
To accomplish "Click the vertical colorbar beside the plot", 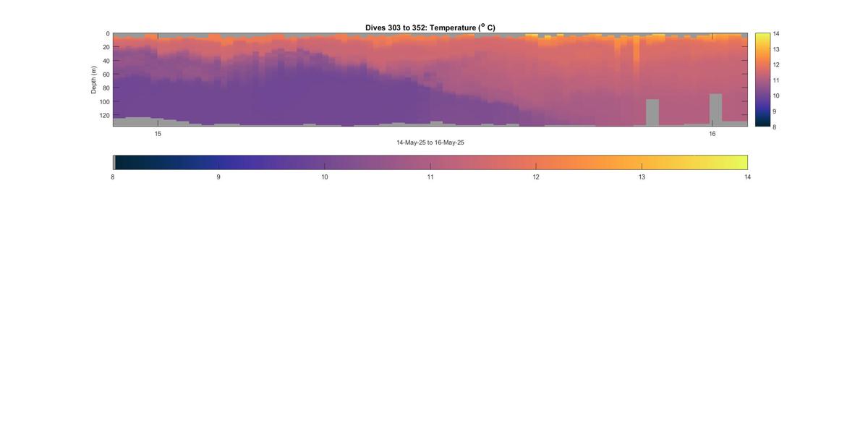I will 762,80.
